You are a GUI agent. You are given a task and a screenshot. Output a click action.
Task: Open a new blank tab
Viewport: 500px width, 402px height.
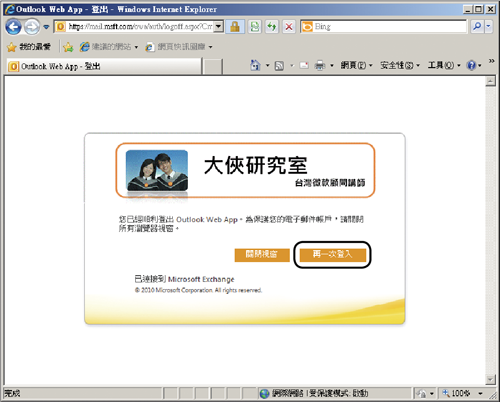click(213, 67)
